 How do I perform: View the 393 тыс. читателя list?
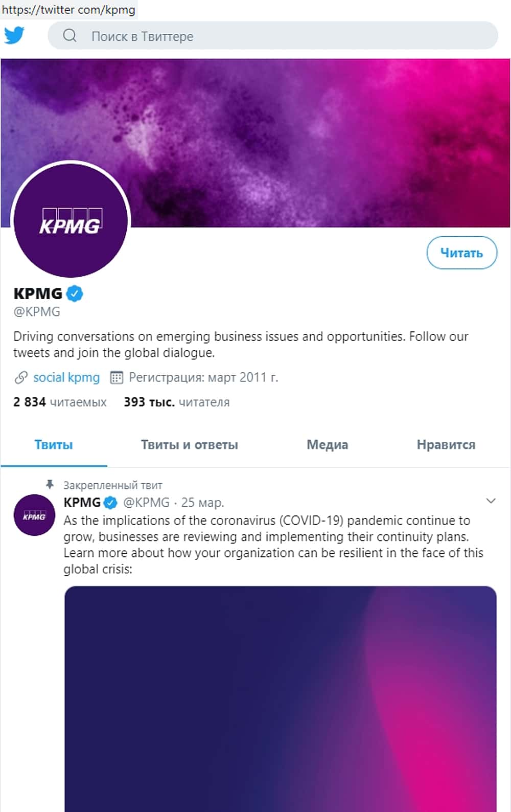[x=177, y=402]
